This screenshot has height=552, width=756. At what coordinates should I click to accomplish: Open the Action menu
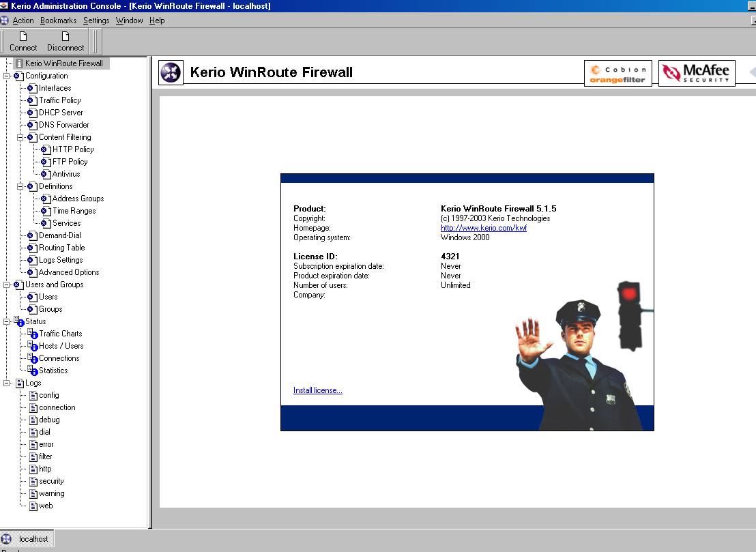point(23,20)
